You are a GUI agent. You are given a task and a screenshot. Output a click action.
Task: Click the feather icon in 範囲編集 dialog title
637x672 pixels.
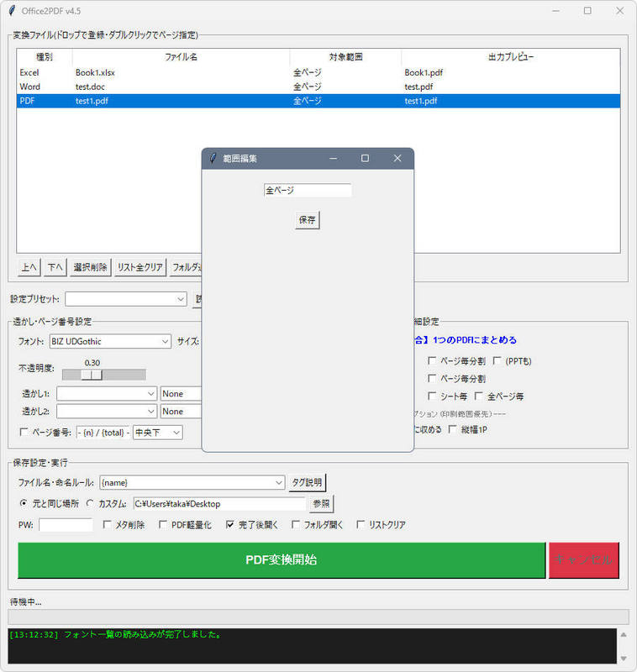pyautogui.click(x=213, y=158)
